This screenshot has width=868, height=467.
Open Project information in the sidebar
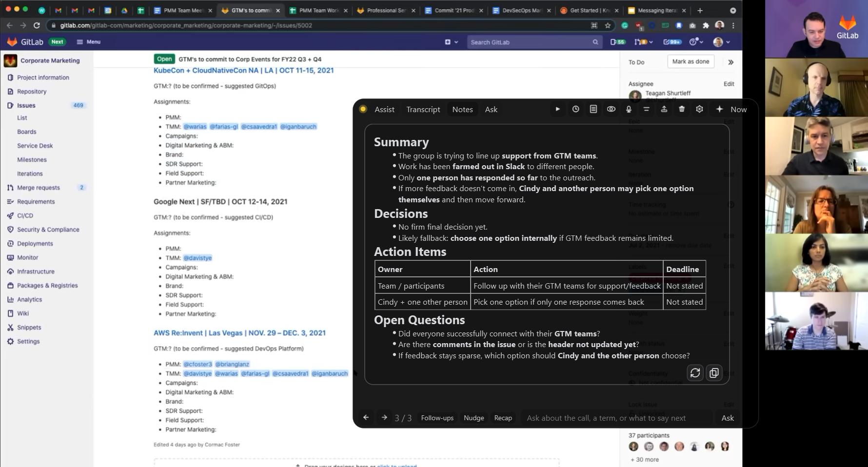click(x=43, y=78)
